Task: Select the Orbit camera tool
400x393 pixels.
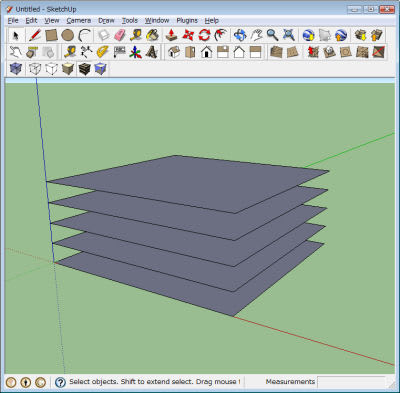Action: tap(240, 35)
